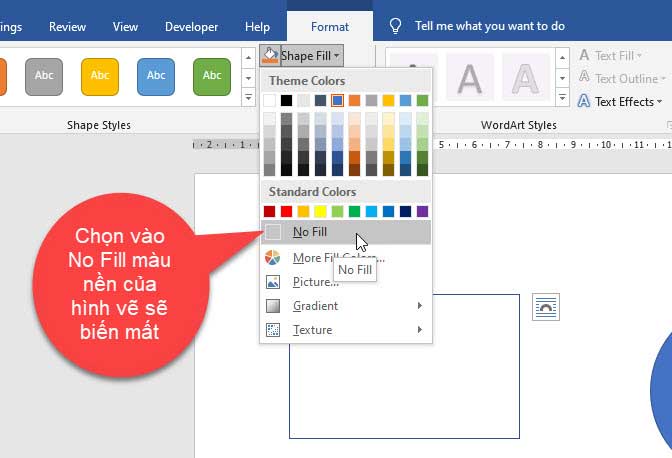Apply the green Abc shape style

(x=212, y=77)
